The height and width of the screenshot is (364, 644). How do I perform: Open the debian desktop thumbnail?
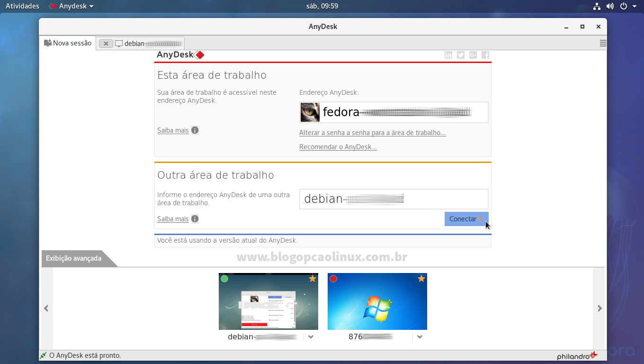(268, 301)
